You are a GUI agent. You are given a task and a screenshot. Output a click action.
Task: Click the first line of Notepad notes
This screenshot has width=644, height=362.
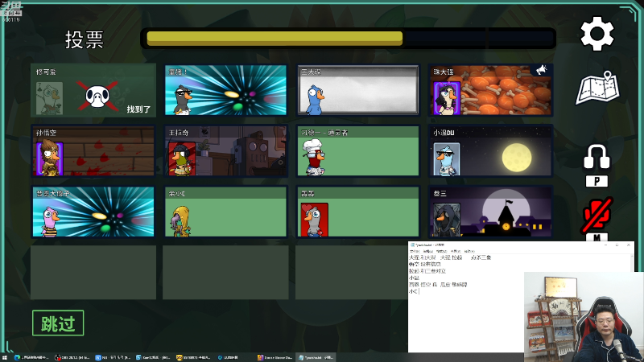pyautogui.click(x=450, y=257)
